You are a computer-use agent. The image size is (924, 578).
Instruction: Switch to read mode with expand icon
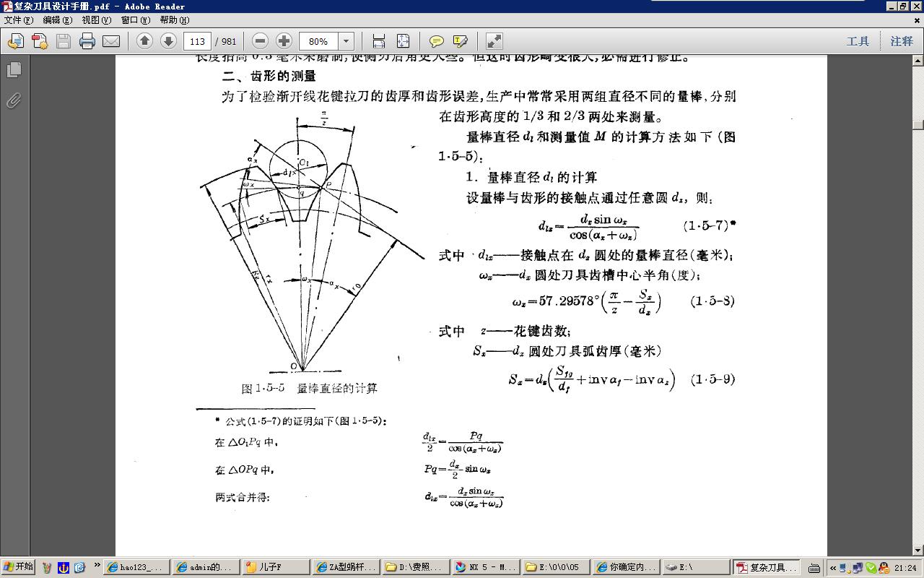click(x=494, y=41)
